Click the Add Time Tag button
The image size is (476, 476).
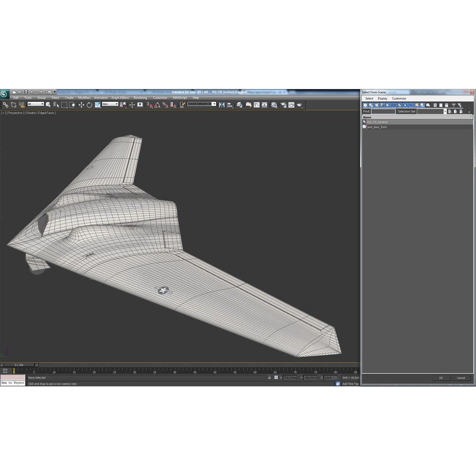(x=350, y=384)
